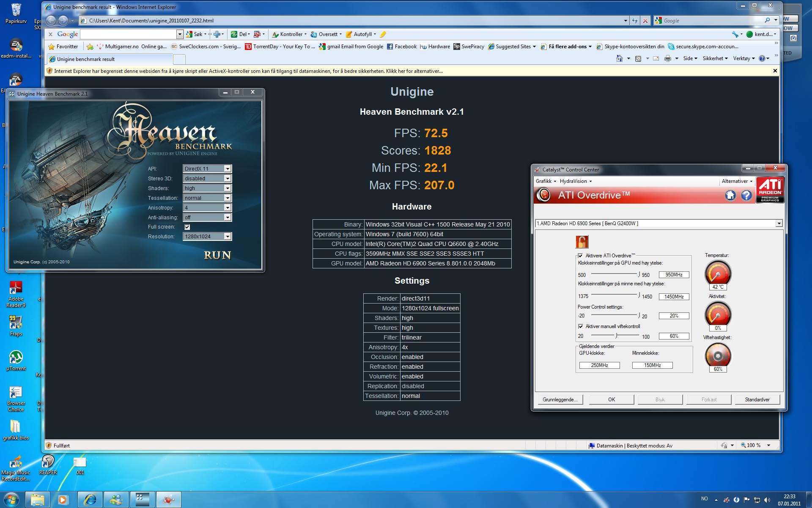Toggle the Full screen checkbox in Heaven

coord(187,227)
